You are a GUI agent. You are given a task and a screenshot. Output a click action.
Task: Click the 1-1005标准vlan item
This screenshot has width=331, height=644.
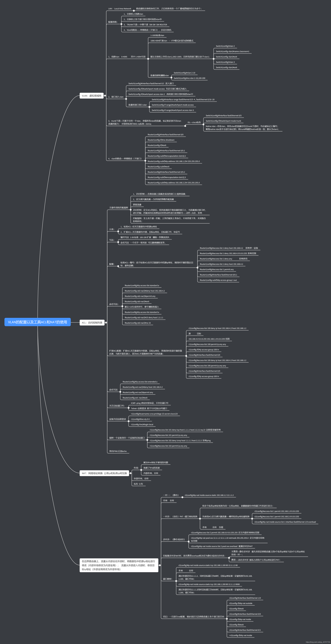(x=157, y=36)
